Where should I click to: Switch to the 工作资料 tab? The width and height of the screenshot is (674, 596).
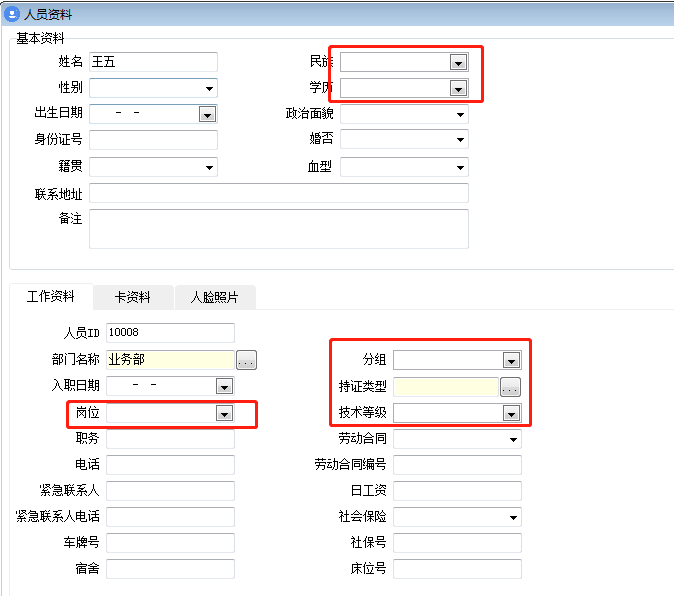tap(51, 296)
